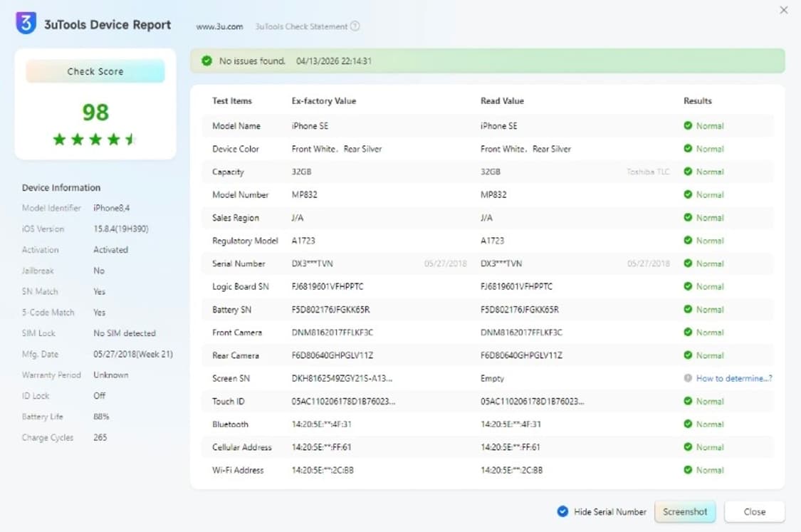Screen dimensions: 801x532
Task: Click the green check icon in No issues banner
Action: [x=206, y=61]
